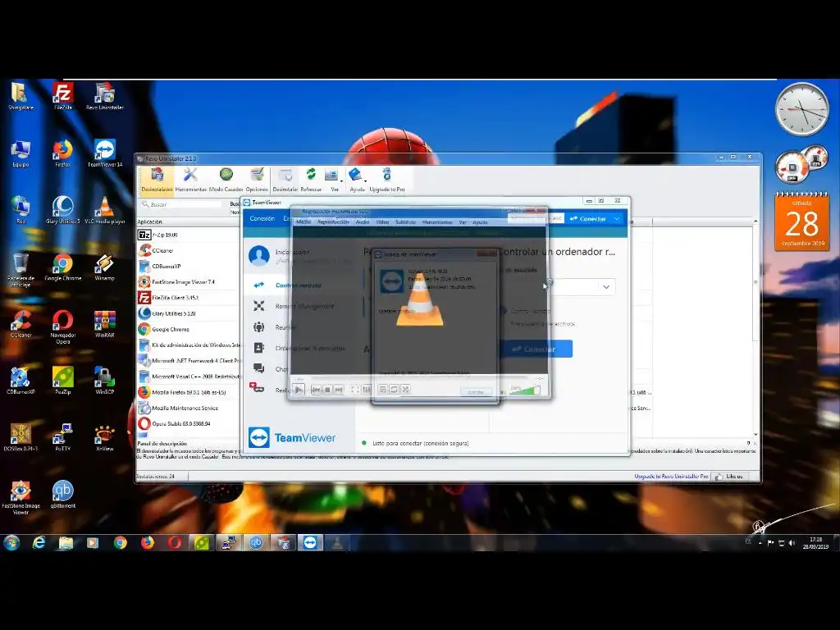
Task: Open the Medio menu in VLC
Action: coord(304,221)
